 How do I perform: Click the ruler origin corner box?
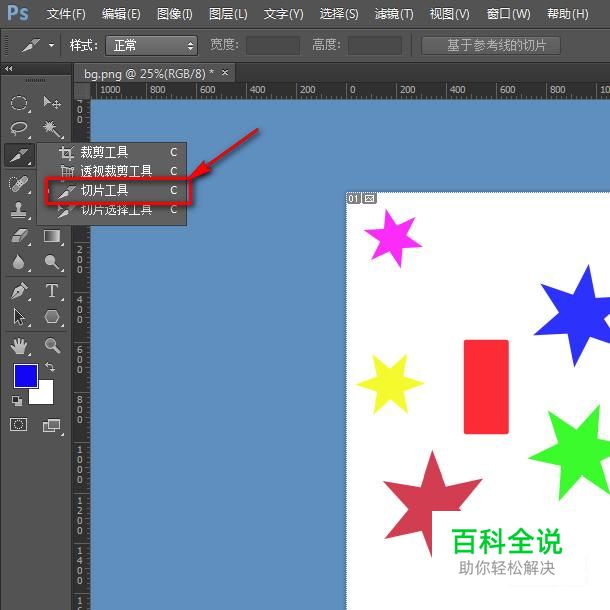tap(82, 91)
